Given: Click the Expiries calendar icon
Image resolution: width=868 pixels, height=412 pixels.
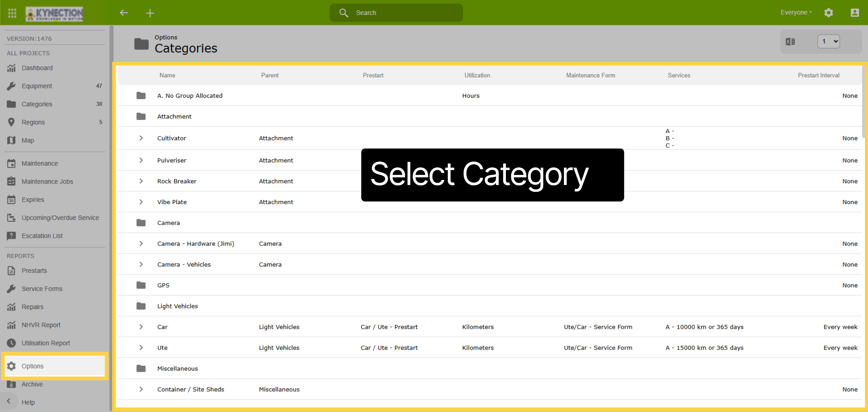Looking at the screenshot, I should 12,200.
